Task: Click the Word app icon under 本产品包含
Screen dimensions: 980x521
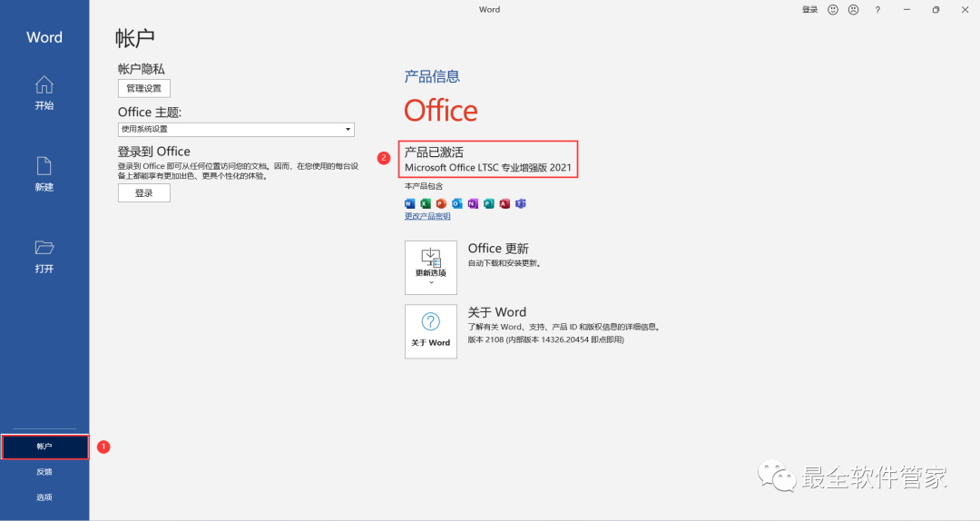Action: click(x=409, y=203)
